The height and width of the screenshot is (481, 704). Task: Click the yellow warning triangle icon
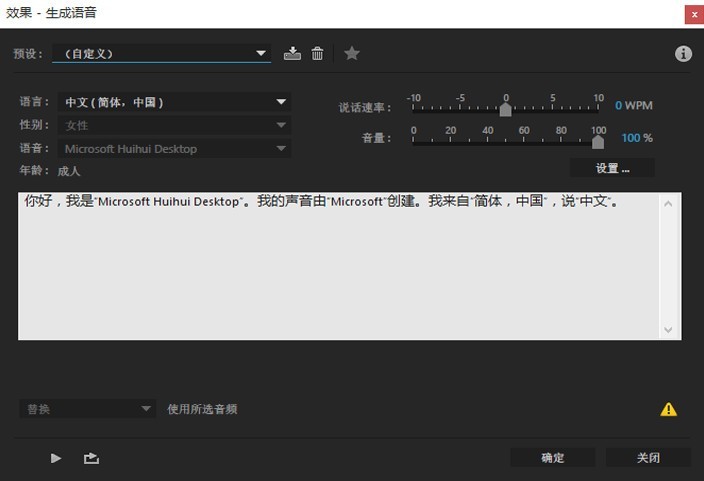pos(669,409)
